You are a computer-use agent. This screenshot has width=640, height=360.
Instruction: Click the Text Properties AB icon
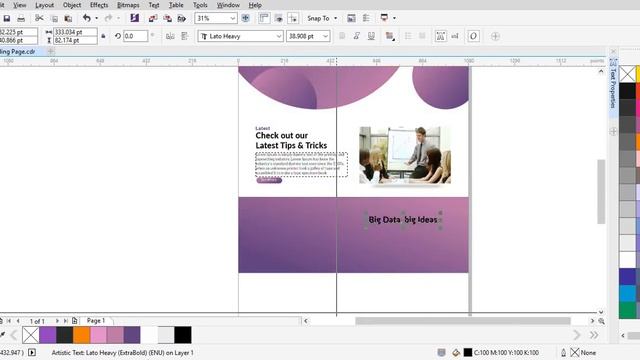440,36
